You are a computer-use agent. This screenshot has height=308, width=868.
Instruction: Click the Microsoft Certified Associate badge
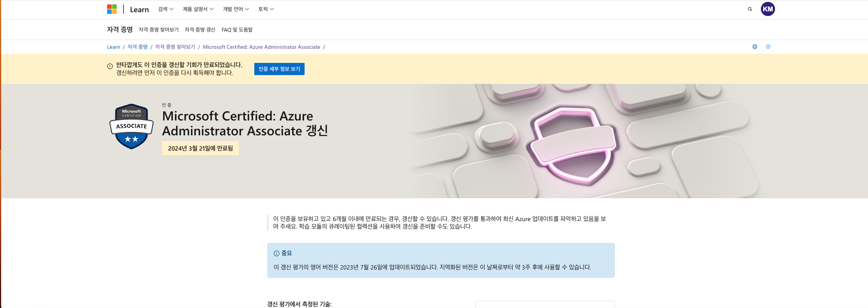(132, 127)
